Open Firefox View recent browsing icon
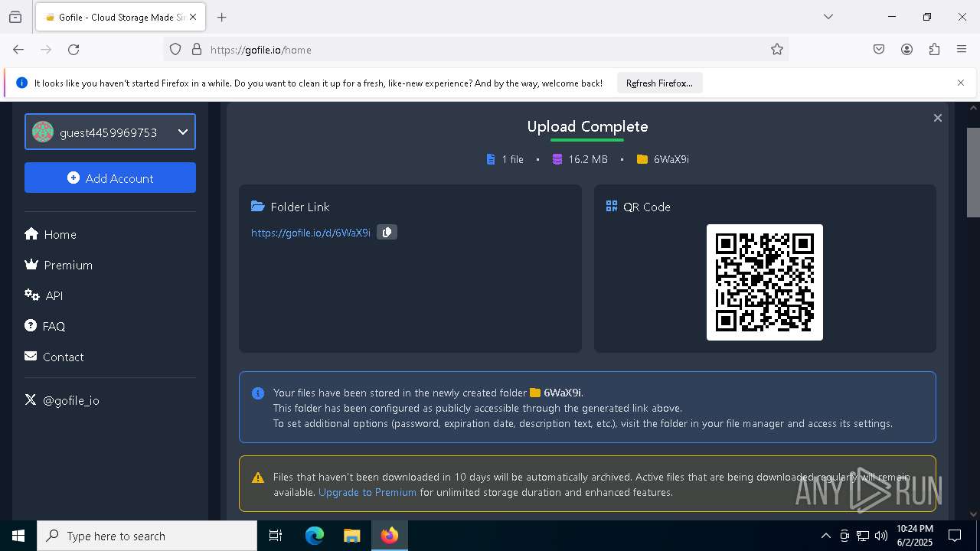The height and width of the screenshot is (551, 980). pyautogui.click(x=15, y=17)
